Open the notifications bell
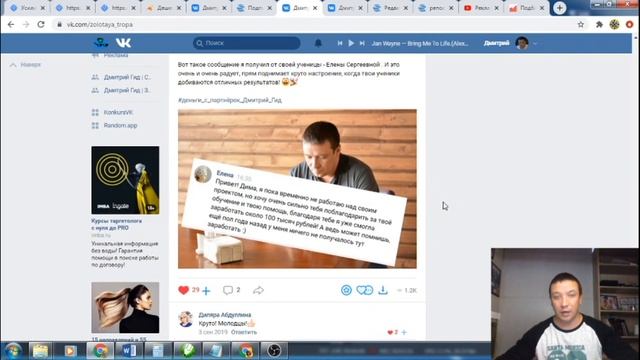The image size is (640, 360). tap(318, 43)
